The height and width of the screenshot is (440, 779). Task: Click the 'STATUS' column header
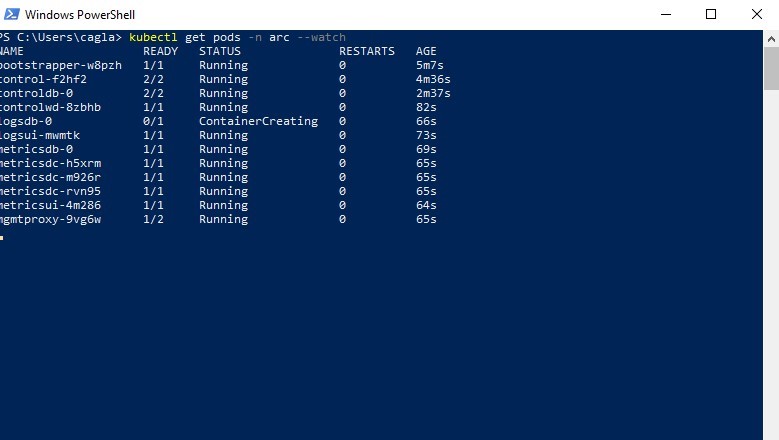pos(220,51)
